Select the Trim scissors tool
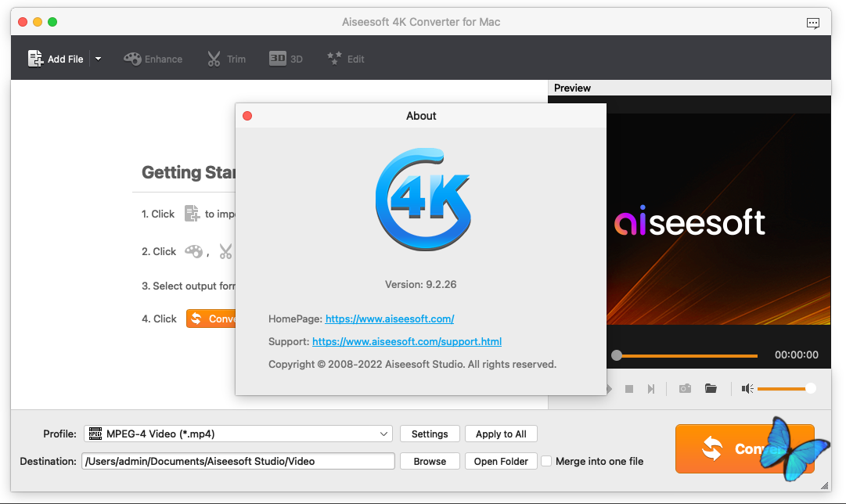 coord(225,59)
